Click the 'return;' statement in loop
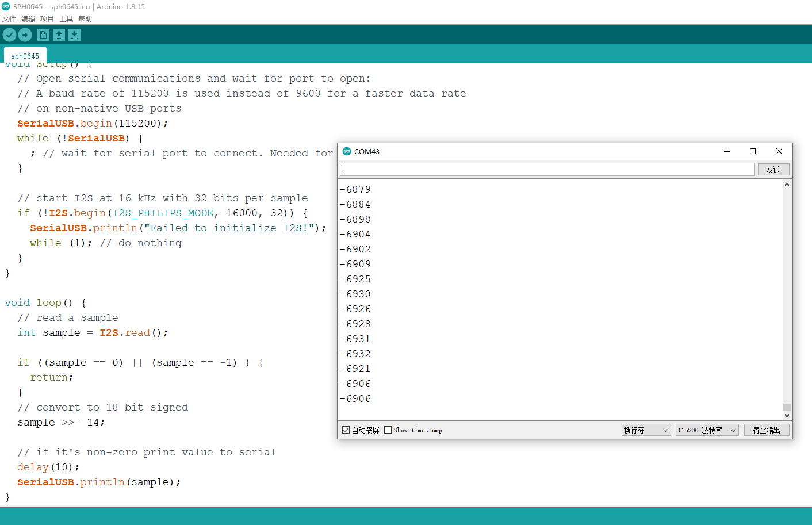The width and height of the screenshot is (812, 525). tap(52, 377)
